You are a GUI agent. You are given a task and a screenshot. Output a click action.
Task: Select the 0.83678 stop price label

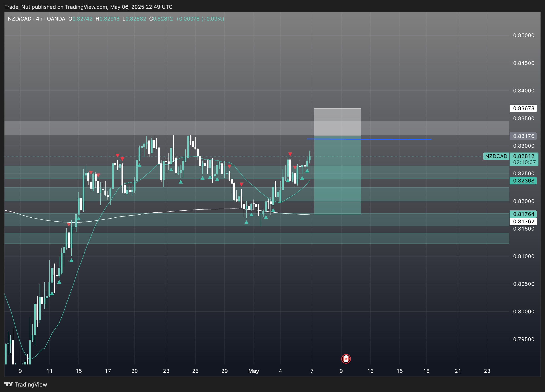tap(523, 108)
